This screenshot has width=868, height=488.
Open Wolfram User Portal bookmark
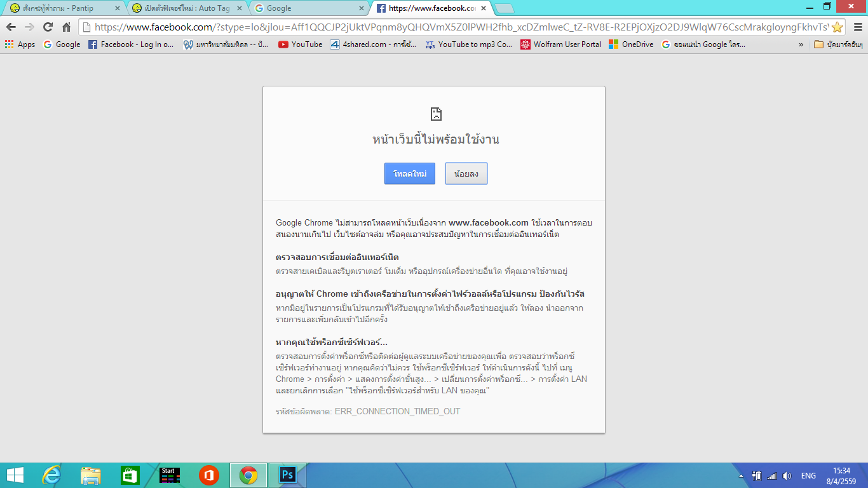click(560, 44)
